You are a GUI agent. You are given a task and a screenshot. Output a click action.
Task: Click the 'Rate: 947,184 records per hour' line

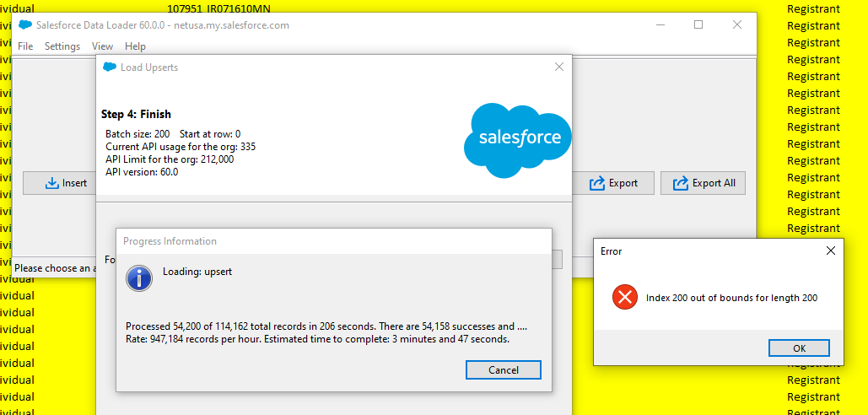click(x=317, y=339)
